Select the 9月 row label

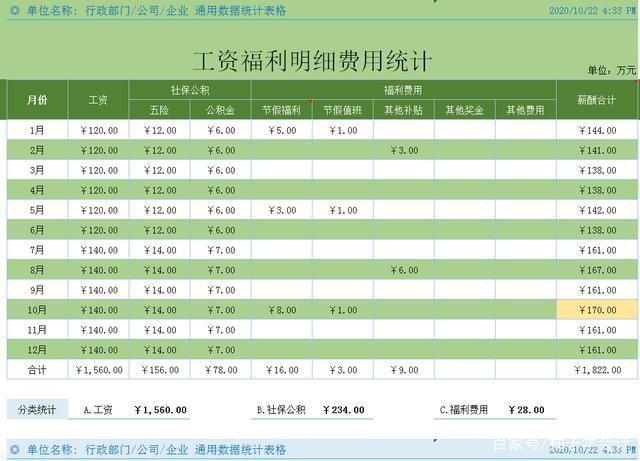point(37,290)
